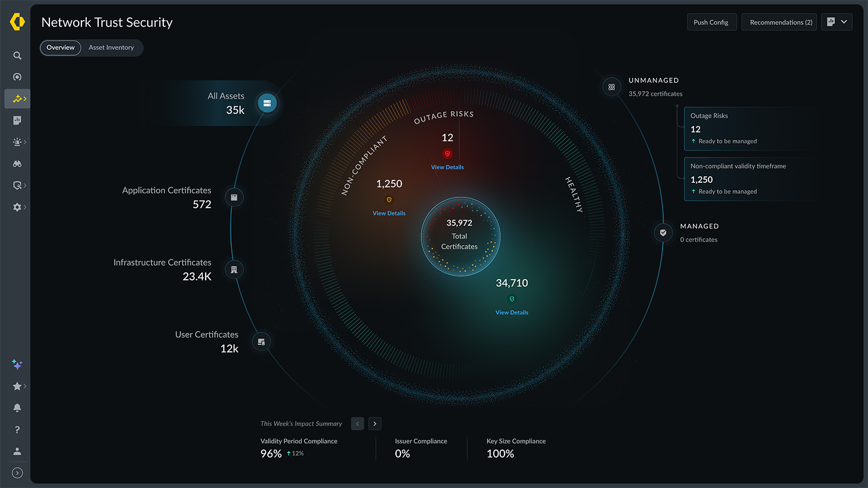Viewport: 868px width, 488px height.
Task: Click the Unmanaged certificates icon
Action: click(611, 87)
